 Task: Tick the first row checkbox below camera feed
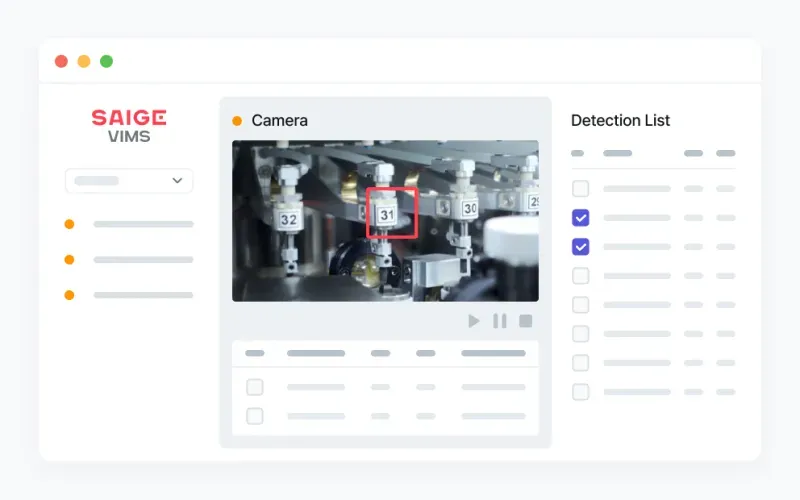pos(255,387)
